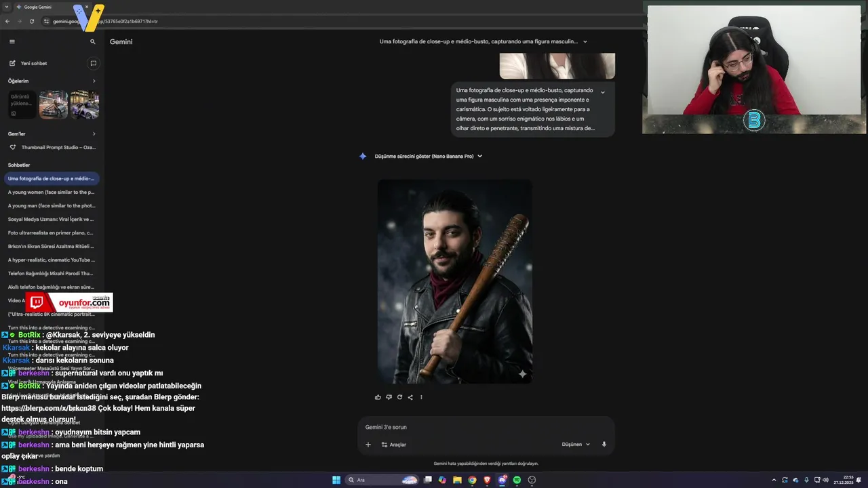Click the Gemini title in header

[x=121, y=41]
